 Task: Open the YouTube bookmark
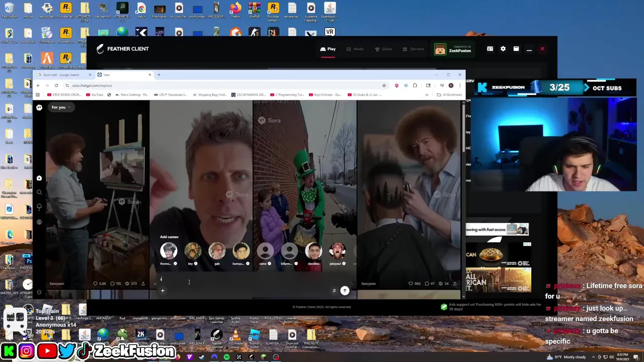pyautogui.click(x=95, y=95)
